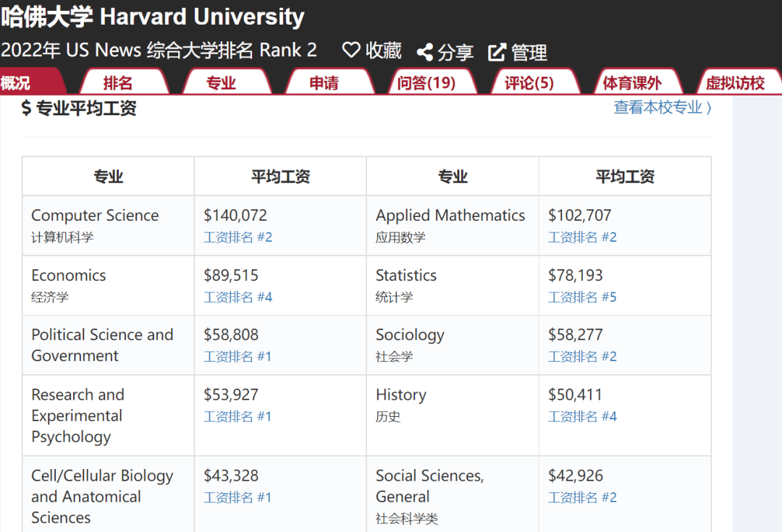
Task: Open Computer Science salary rank #2 link
Action: [237, 237]
